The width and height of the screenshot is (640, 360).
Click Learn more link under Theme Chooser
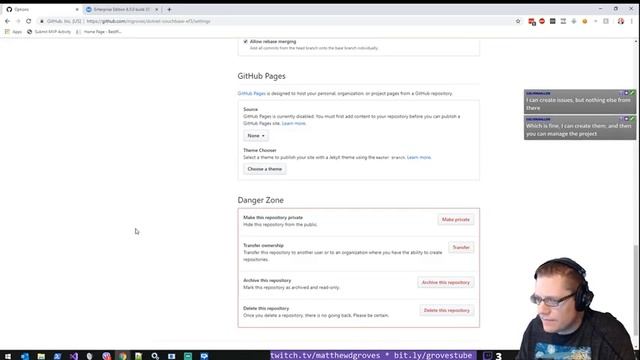(419, 158)
